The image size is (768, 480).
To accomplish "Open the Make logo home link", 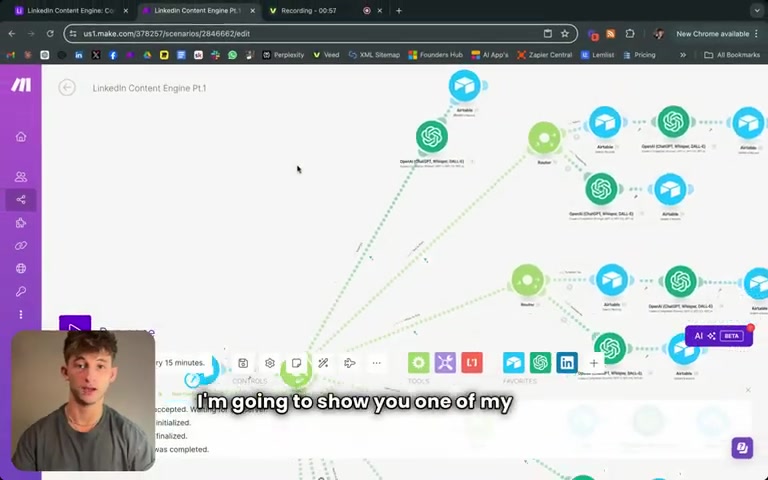I will pos(21,85).
